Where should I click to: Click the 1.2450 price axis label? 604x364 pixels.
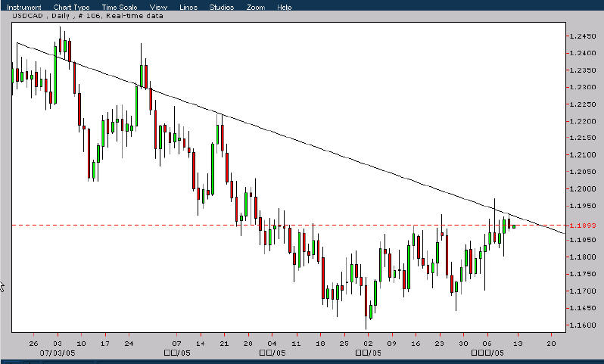[x=583, y=36]
